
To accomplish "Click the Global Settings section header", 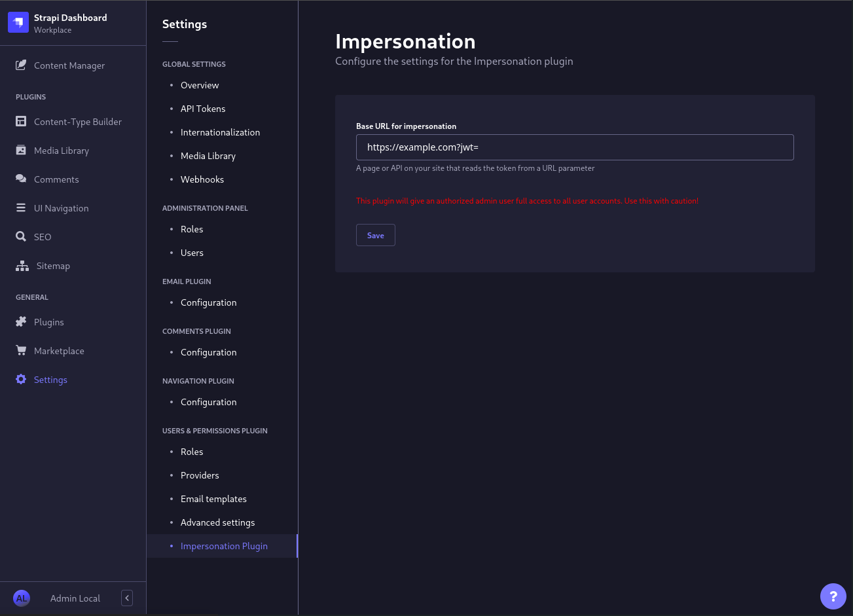I will [x=194, y=64].
